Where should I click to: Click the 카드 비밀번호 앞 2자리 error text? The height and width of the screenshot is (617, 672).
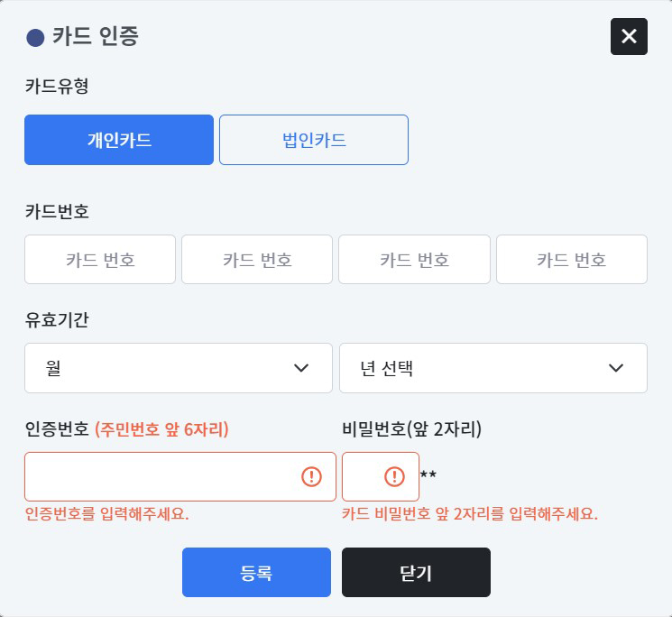pos(470,513)
